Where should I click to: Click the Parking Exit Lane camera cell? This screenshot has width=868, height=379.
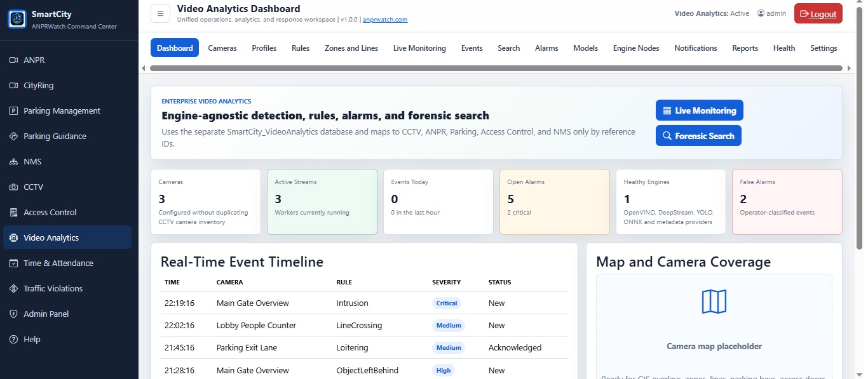[247, 348]
